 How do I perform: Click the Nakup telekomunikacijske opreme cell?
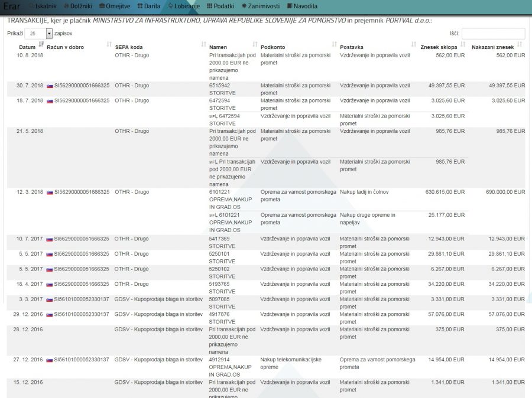[291, 363]
